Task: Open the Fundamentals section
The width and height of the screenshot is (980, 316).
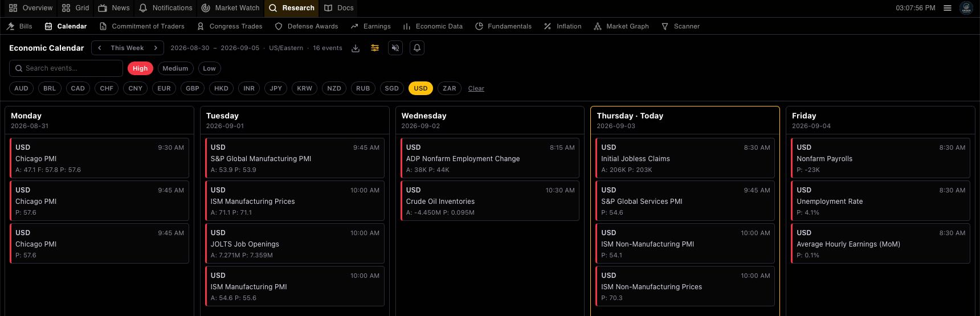Action: (x=504, y=26)
